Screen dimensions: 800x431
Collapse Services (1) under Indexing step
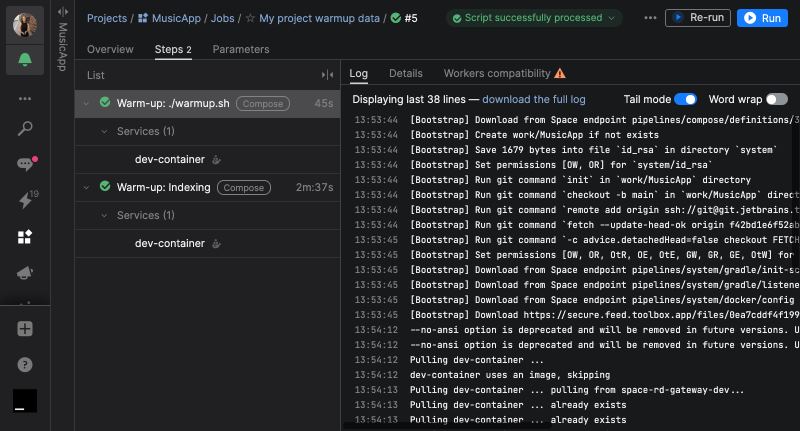tap(104, 216)
